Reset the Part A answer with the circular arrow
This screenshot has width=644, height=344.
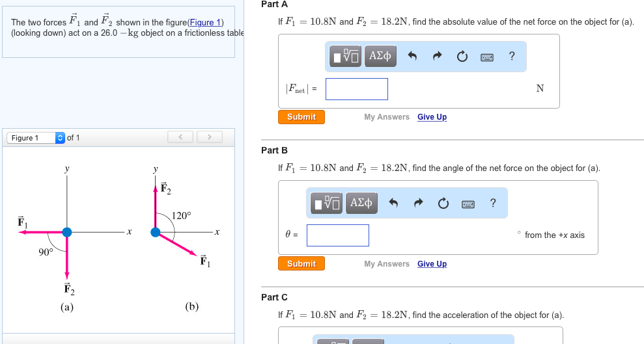462,56
